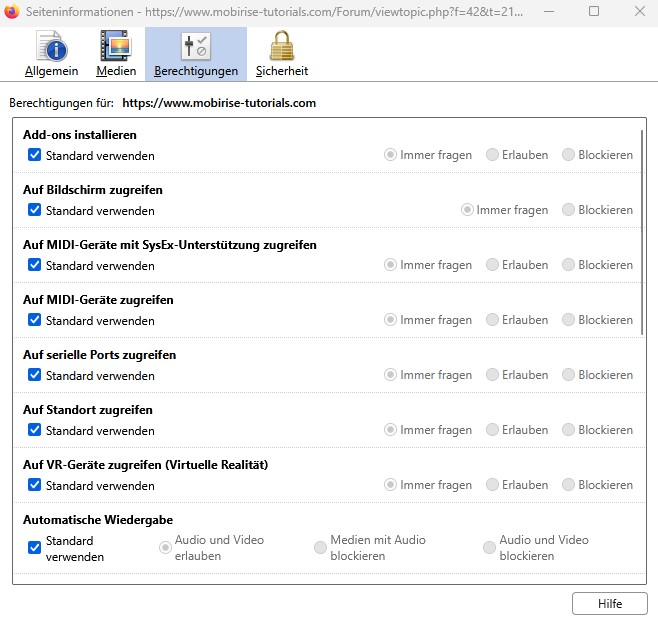Select Immer fragen for Auf VR-Geräte zugreifen
The image size is (658, 622).
(x=390, y=485)
